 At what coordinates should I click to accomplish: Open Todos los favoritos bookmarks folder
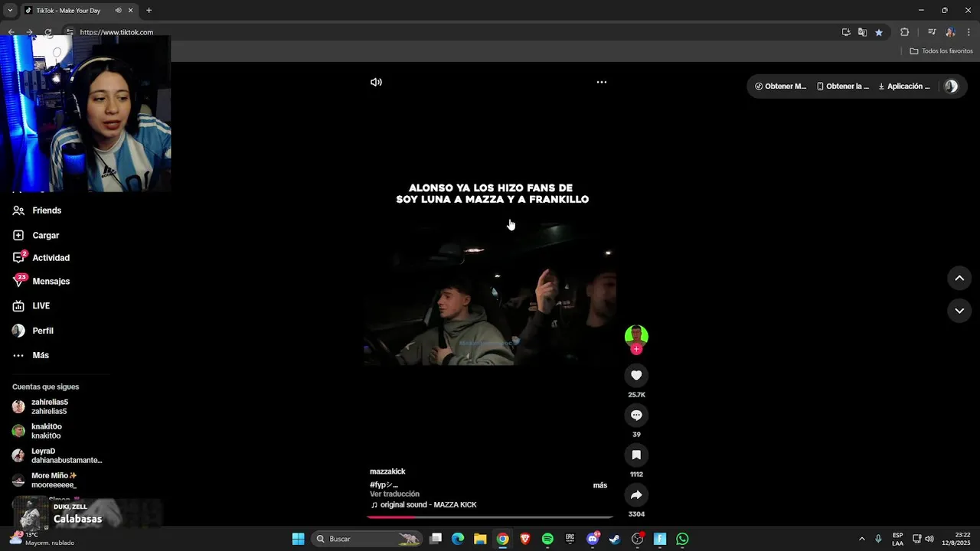[x=941, y=51]
